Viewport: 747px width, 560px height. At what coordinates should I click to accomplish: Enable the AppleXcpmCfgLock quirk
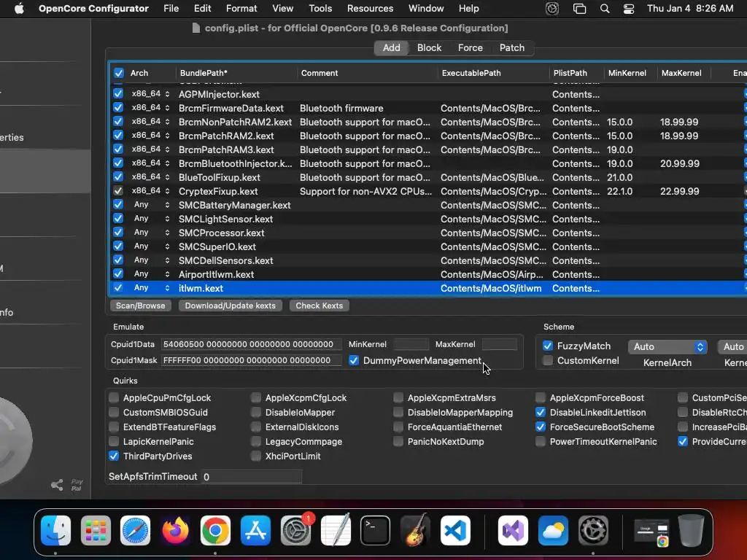click(x=256, y=397)
